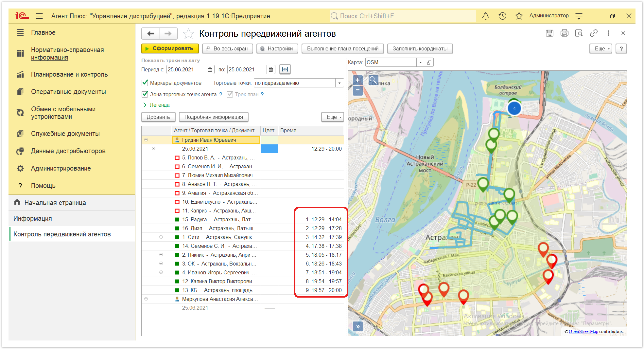Collapse the Меркулова Анастасия row
Image resolution: width=644 pixels, height=349 pixels.
146,299
